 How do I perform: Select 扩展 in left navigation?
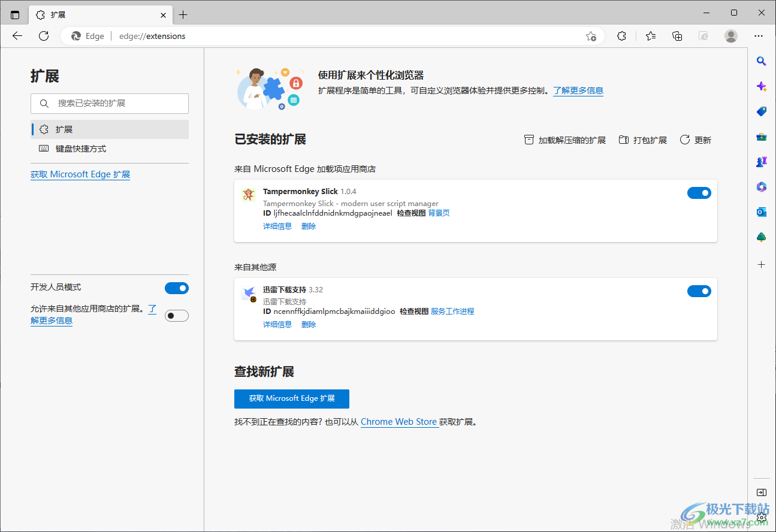(x=110, y=129)
